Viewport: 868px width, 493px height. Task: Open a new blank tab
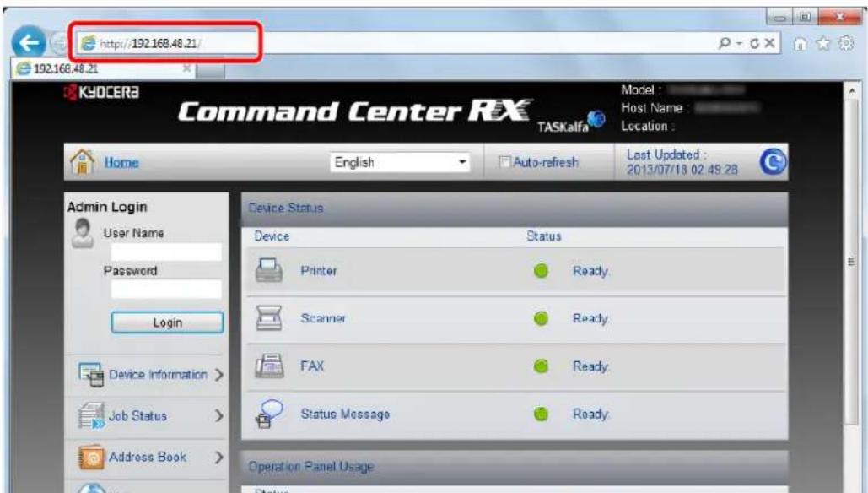click(210, 70)
